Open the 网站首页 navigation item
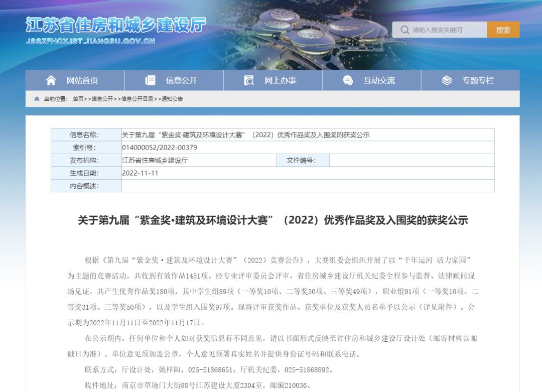542x392 pixels. pos(82,80)
